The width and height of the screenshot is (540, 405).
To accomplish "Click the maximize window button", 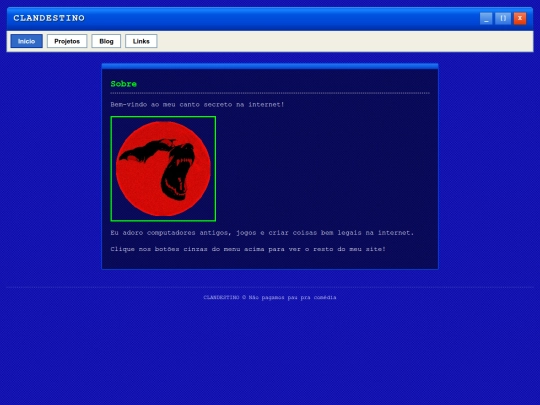I will [x=503, y=19].
